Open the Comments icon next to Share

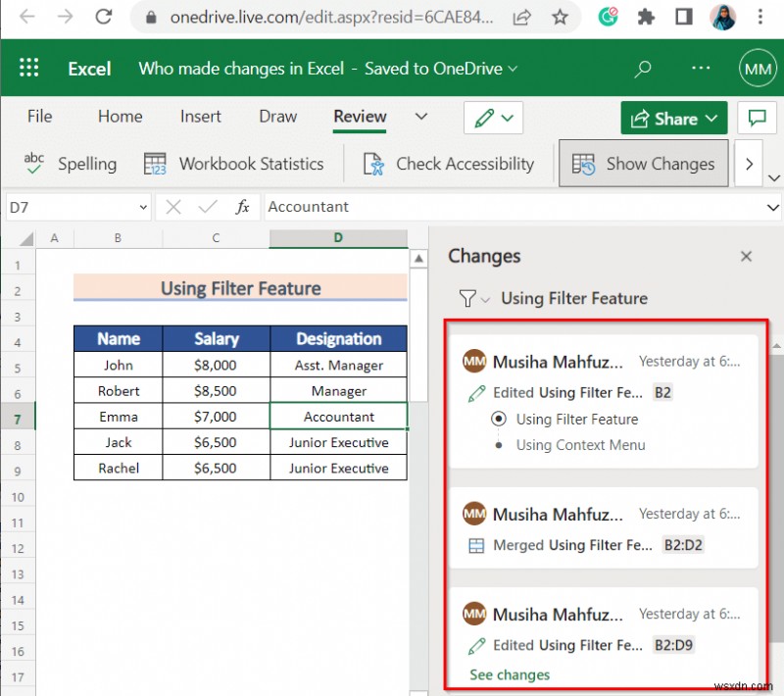click(757, 118)
